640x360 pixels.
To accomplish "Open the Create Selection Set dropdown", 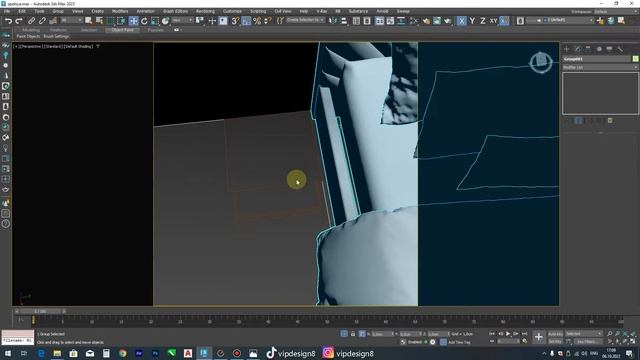I will [x=305, y=20].
